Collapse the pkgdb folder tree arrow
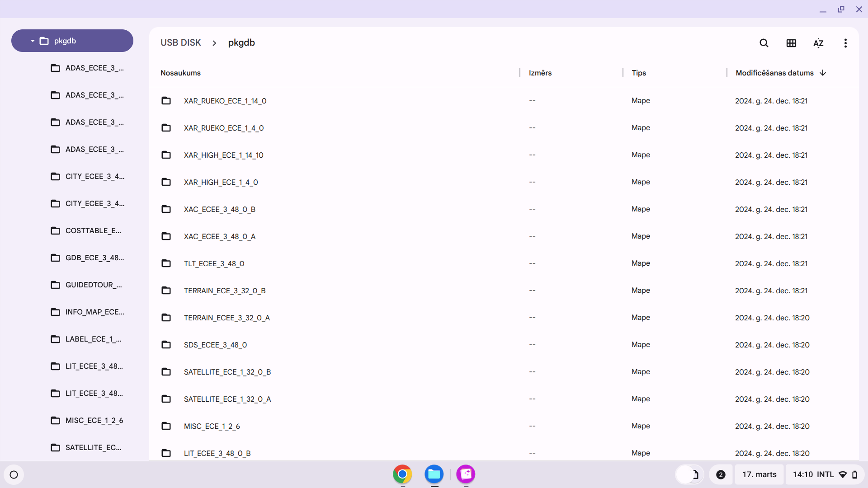 33,41
